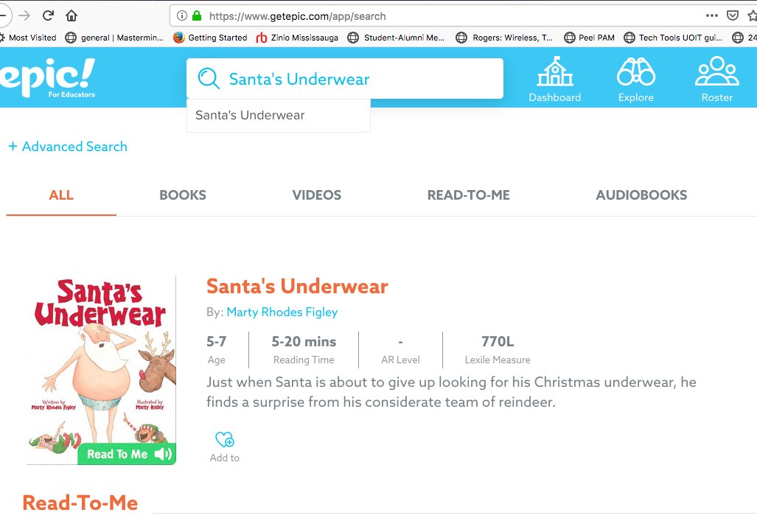This screenshot has height=532, width=757.
Task: Click the Read To Me speaker badge
Action: coord(127,454)
